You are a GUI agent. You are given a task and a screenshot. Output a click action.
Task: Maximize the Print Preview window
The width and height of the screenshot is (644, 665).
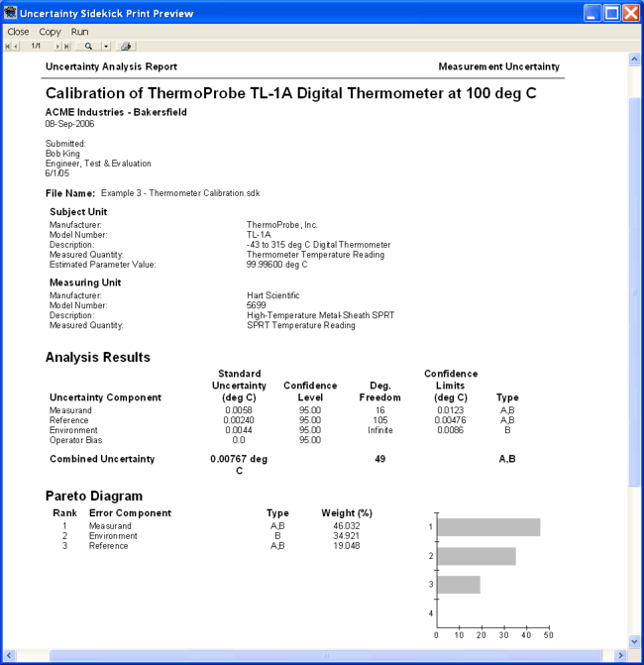tap(611, 13)
